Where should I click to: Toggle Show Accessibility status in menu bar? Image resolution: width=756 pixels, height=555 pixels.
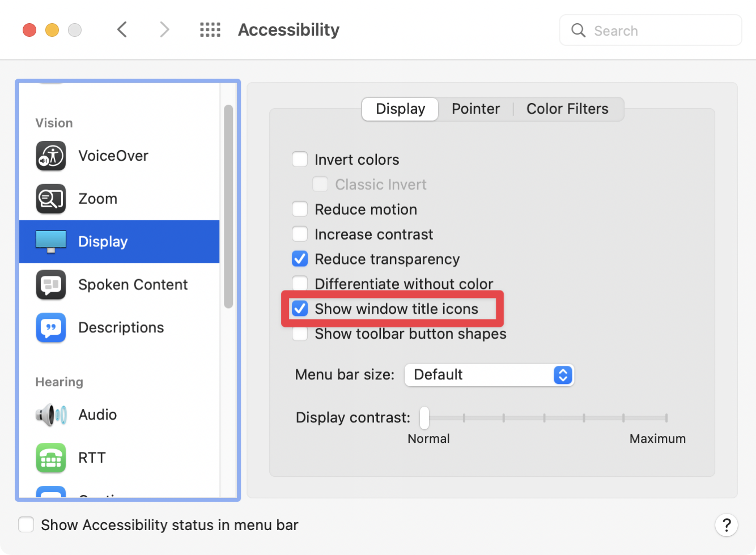26,525
